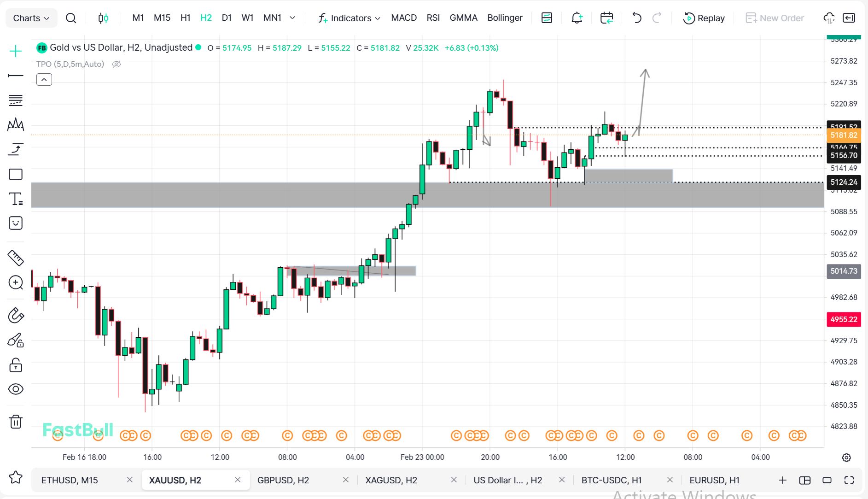Click the trash icon to delete drawings

tap(16, 422)
